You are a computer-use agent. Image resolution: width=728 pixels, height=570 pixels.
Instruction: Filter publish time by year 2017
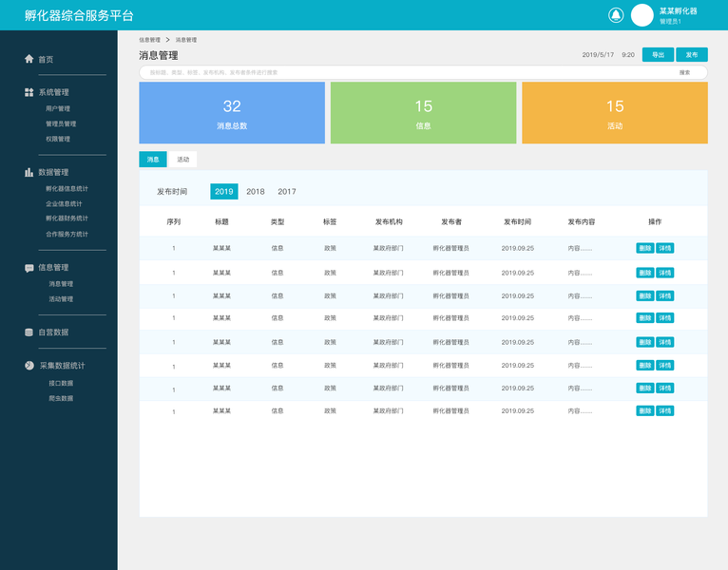tap(287, 191)
